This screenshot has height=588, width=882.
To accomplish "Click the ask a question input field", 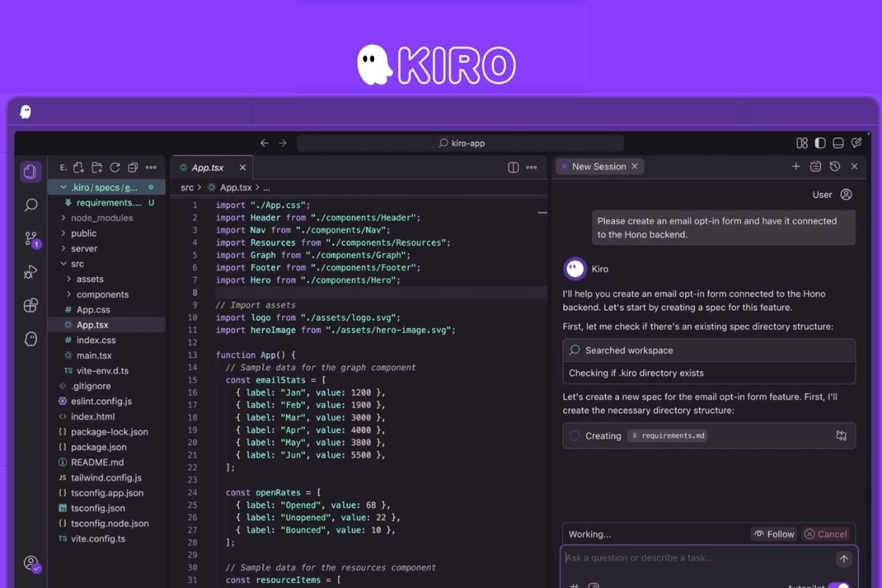I will coord(698,558).
